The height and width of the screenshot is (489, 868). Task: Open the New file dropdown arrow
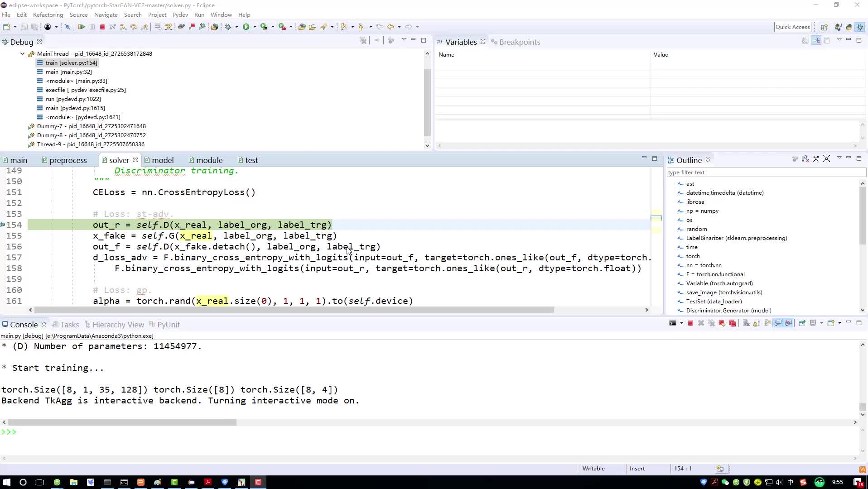pyautogui.click(x=15, y=27)
